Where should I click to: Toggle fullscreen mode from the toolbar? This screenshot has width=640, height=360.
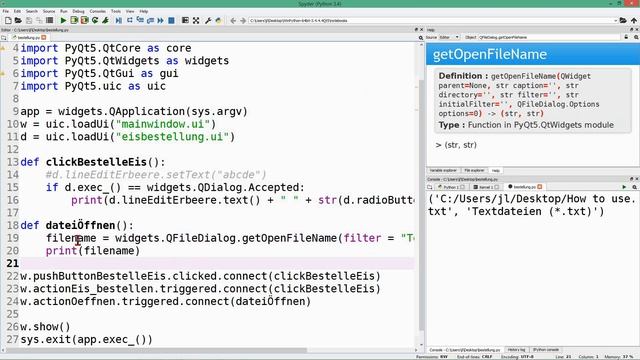(x=196, y=20)
